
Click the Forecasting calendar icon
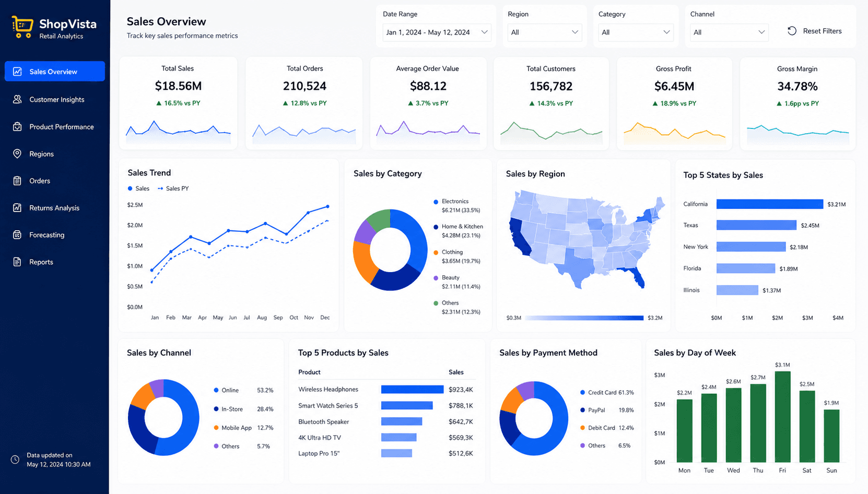pyautogui.click(x=17, y=235)
